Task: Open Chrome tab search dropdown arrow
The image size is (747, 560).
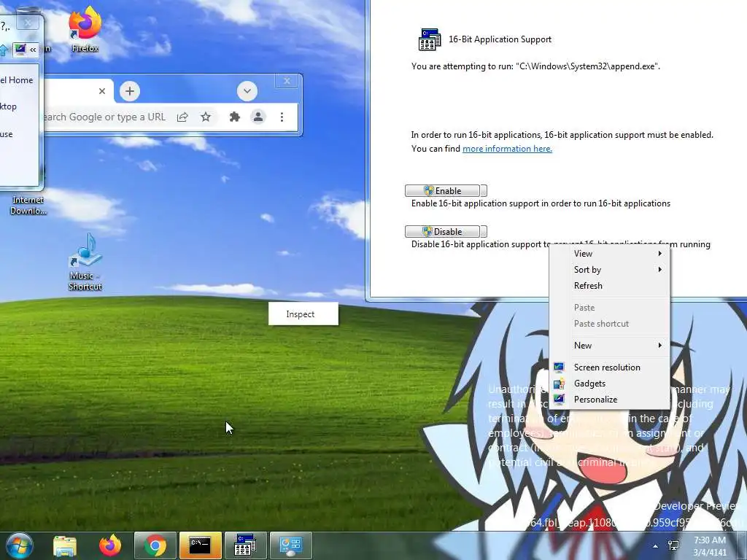Action: coord(247,91)
